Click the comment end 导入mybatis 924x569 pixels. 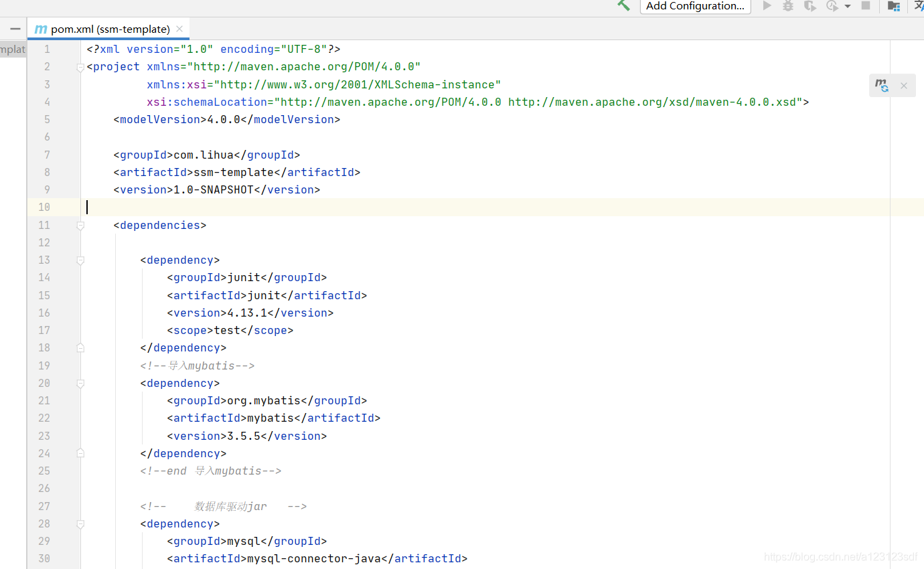211,471
